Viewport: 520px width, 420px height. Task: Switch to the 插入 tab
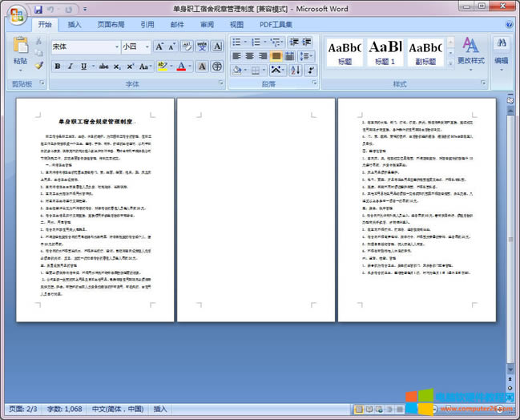pos(75,25)
